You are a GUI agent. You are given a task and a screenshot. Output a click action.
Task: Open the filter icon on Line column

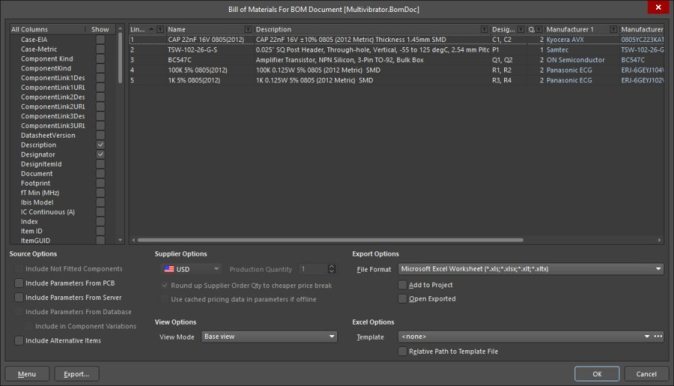[160, 29]
